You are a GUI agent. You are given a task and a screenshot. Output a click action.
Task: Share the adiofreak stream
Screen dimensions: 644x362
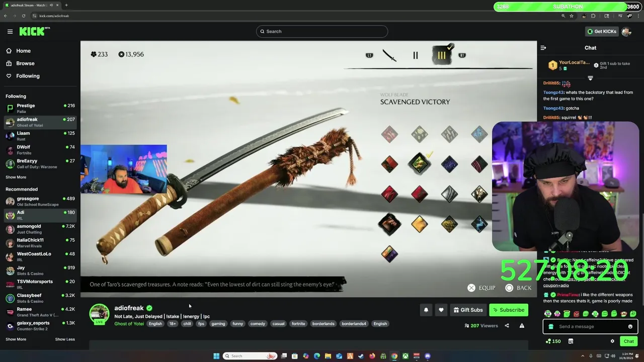click(507, 326)
